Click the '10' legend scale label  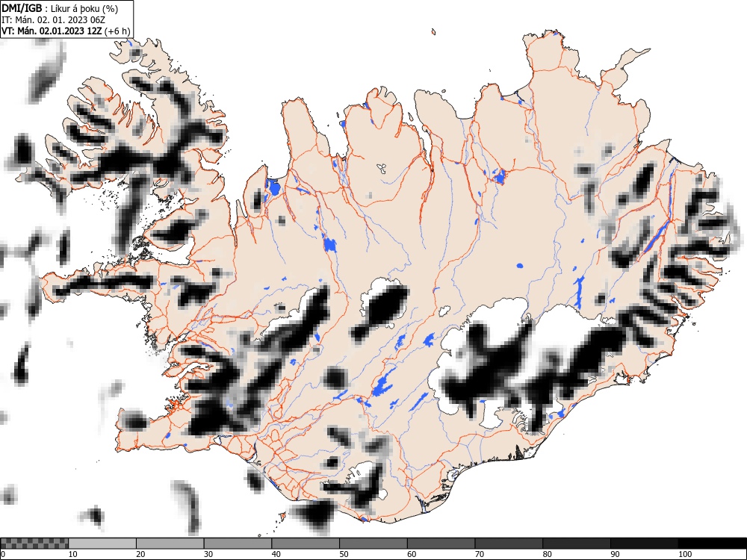73,554
